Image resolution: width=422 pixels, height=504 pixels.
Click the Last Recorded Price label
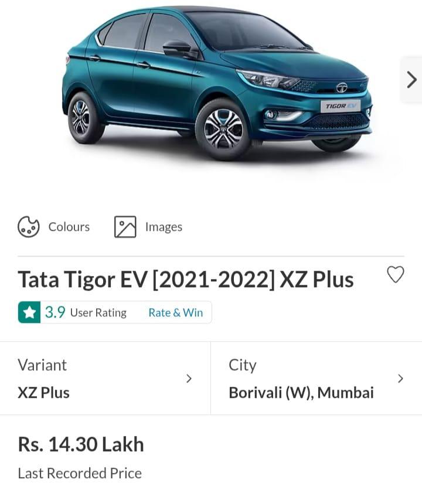pyautogui.click(x=80, y=473)
